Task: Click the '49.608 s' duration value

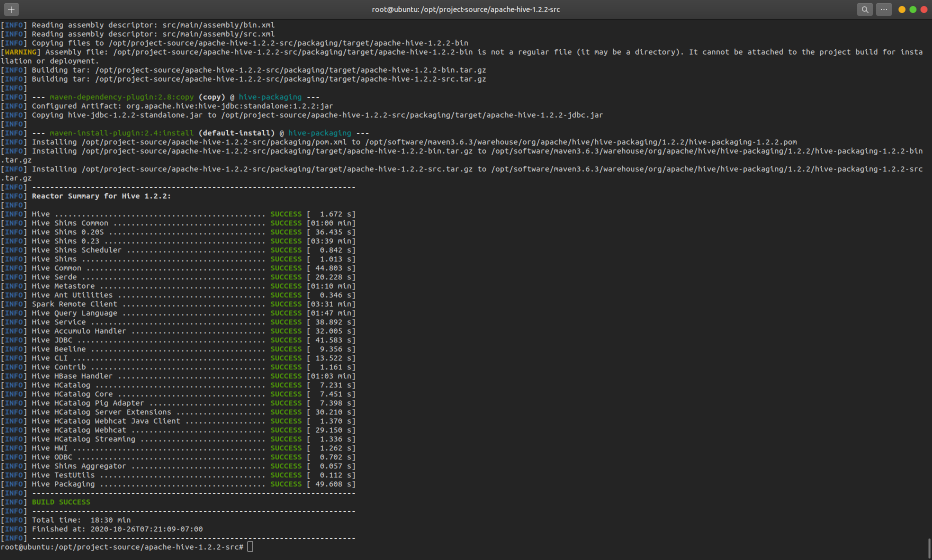Action: [x=333, y=484]
